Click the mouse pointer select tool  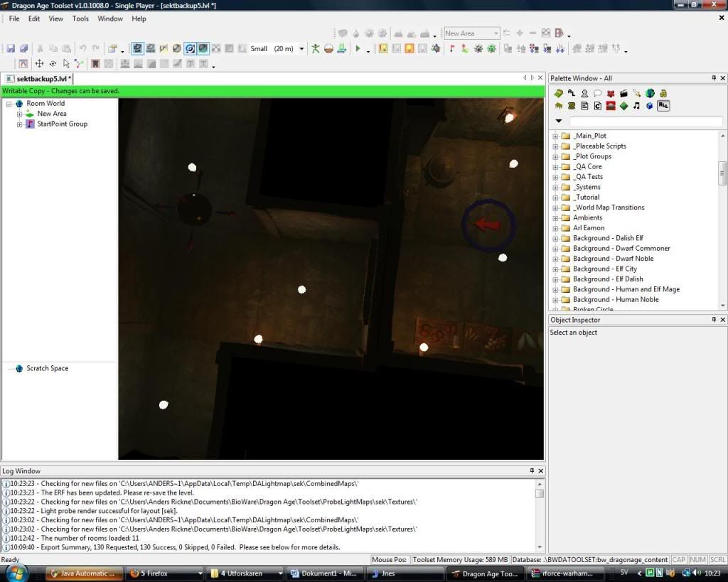click(x=66, y=64)
